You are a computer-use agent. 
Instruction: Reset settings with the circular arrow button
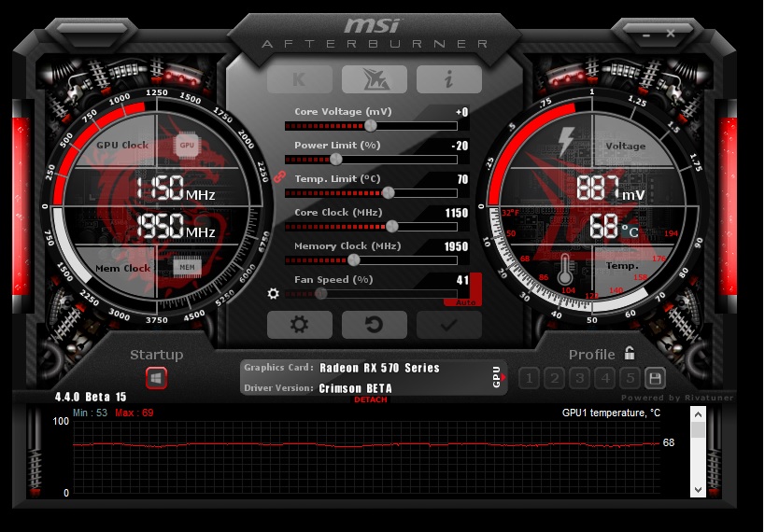pos(375,325)
